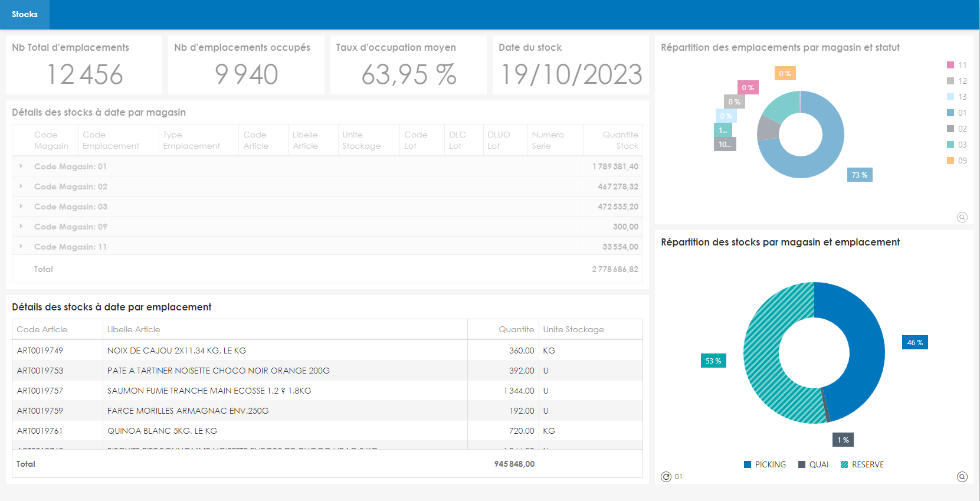
Task: Click the magnifier icon on the stocks chart
Action: 962,477
